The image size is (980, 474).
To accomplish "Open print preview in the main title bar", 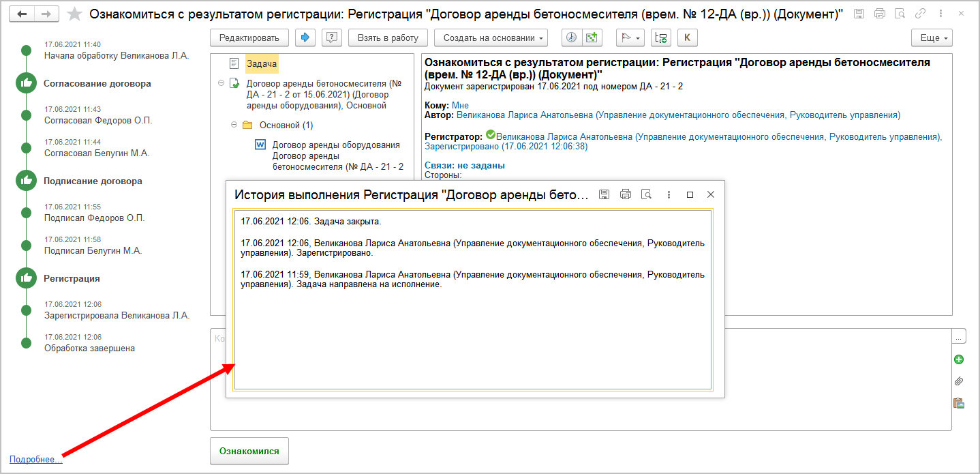I will [x=900, y=14].
